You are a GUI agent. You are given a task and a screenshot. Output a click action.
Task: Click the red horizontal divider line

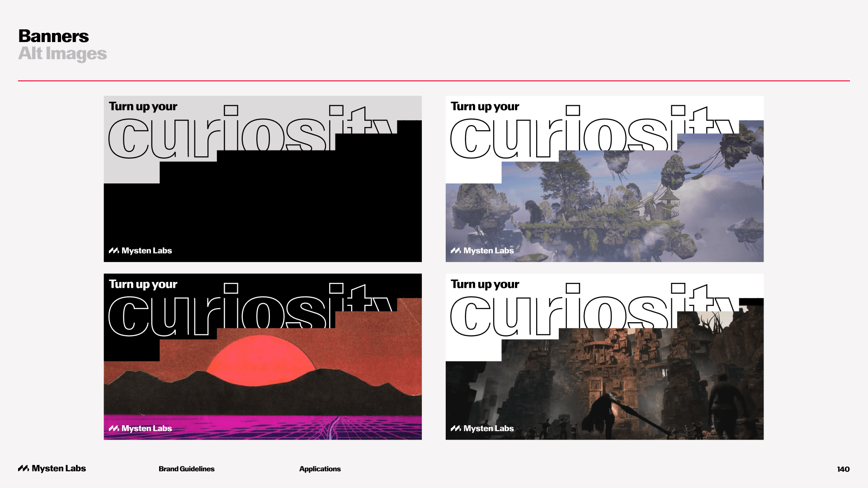coord(434,81)
